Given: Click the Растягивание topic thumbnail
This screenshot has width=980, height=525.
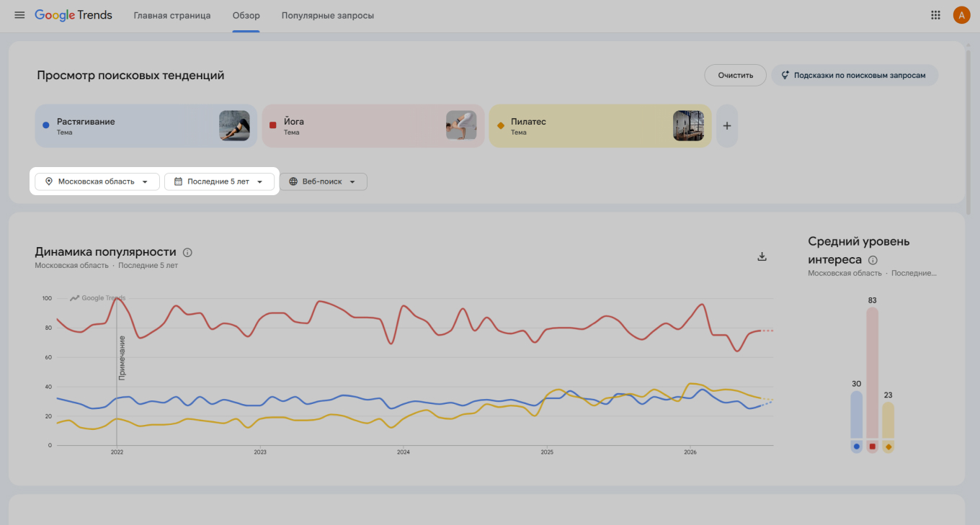Looking at the screenshot, I should (x=234, y=125).
